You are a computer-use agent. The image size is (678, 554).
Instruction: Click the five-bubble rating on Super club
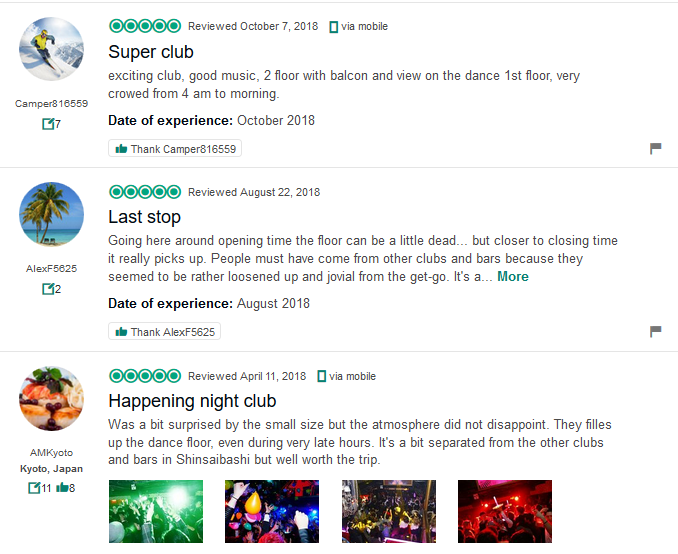point(145,26)
